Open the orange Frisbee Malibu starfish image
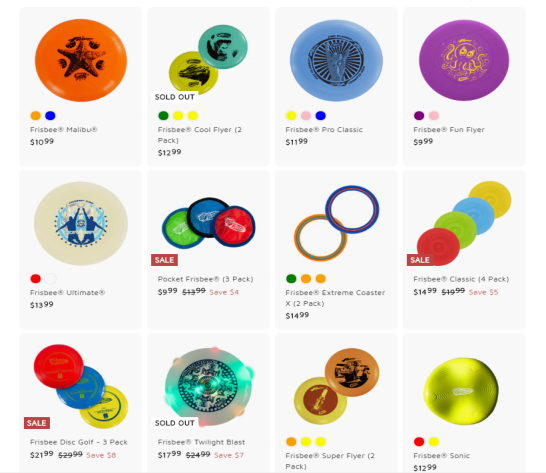The height and width of the screenshot is (473, 546). 81,60
